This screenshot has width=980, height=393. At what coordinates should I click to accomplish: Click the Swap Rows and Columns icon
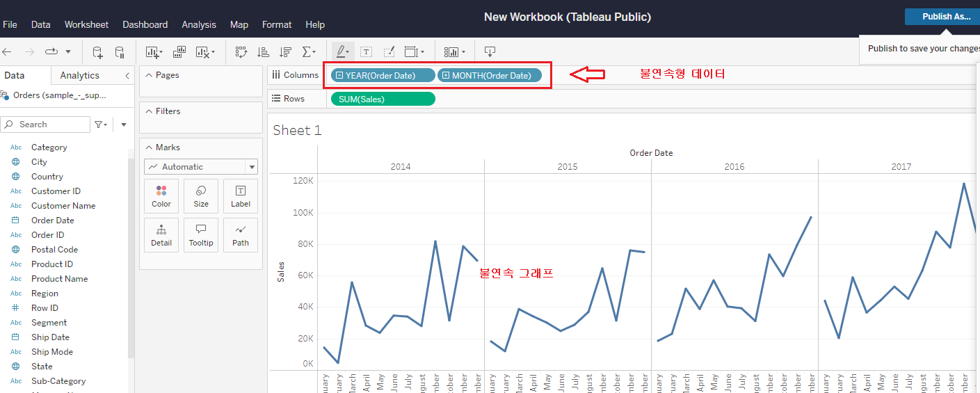tap(241, 52)
